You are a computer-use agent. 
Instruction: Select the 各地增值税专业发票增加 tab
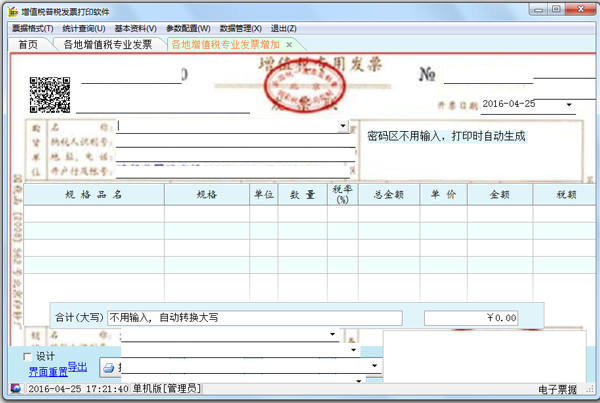225,45
